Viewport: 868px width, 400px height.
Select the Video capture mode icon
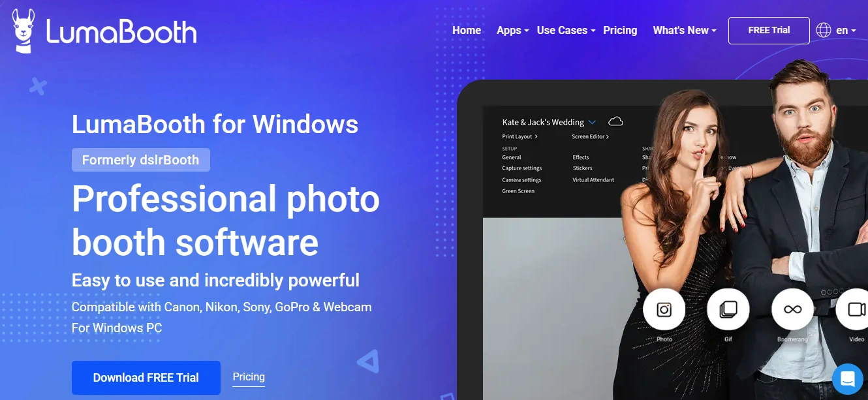855,309
